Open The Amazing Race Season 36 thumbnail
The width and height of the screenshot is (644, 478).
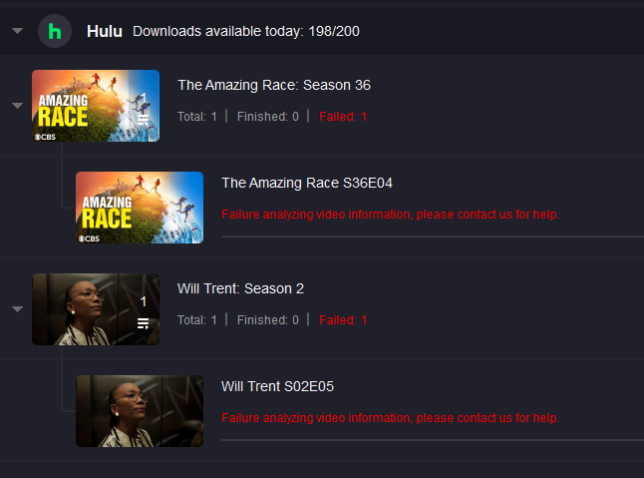[x=96, y=106]
